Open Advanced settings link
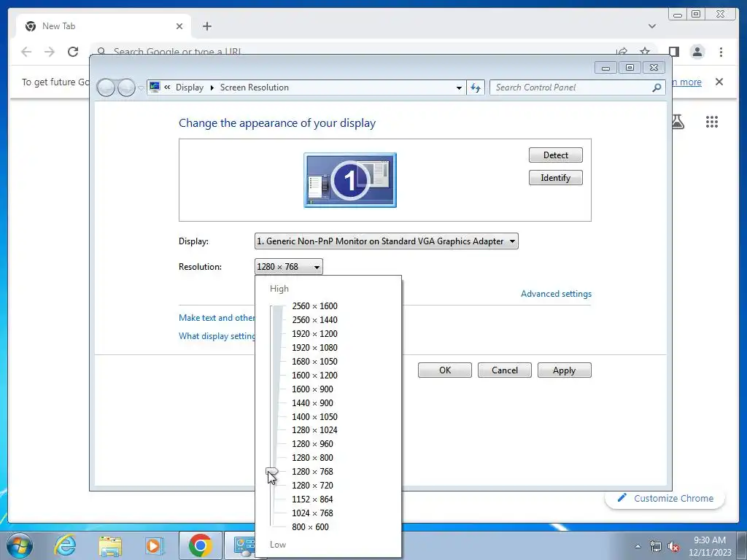Image resolution: width=747 pixels, height=560 pixels. coord(556,294)
